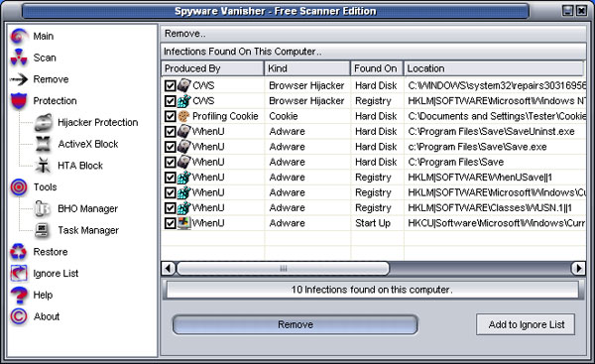Click registry icon of WhenUSave row

(184, 178)
